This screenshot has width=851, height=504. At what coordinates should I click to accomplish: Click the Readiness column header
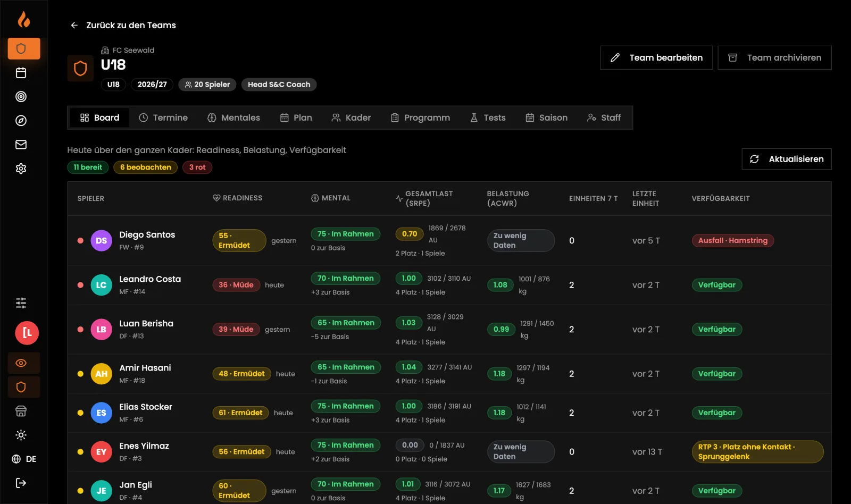(237, 198)
